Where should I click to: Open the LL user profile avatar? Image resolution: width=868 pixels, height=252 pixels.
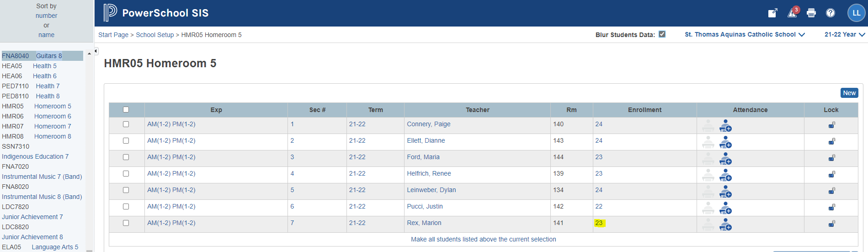(x=857, y=13)
